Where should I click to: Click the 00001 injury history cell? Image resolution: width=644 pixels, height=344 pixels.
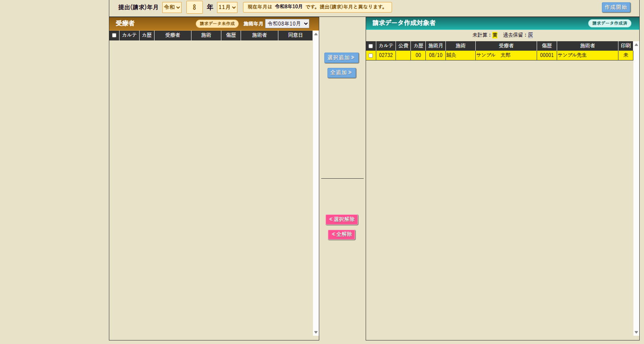pyautogui.click(x=547, y=55)
